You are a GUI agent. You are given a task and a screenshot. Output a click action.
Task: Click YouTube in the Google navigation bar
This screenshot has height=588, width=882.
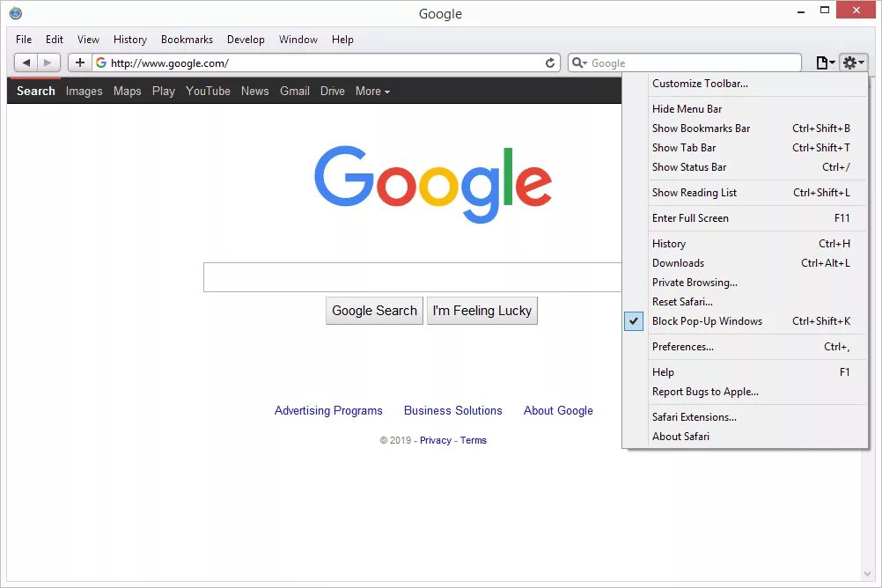click(x=208, y=92)
